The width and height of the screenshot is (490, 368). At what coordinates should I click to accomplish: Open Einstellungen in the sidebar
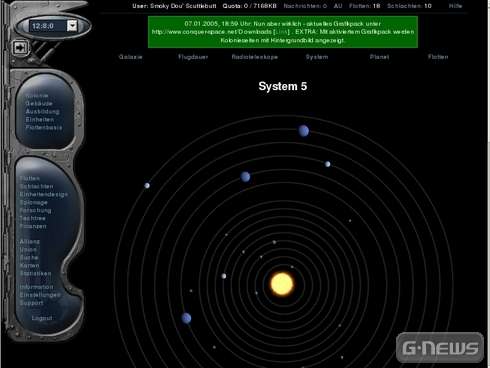pos(40,295)
